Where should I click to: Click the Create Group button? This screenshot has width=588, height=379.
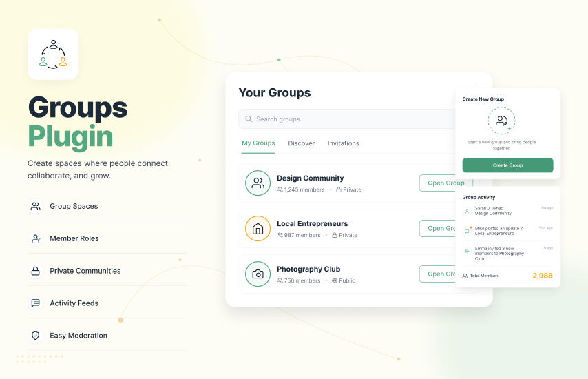pyautogui.click(x=507, y=165)
